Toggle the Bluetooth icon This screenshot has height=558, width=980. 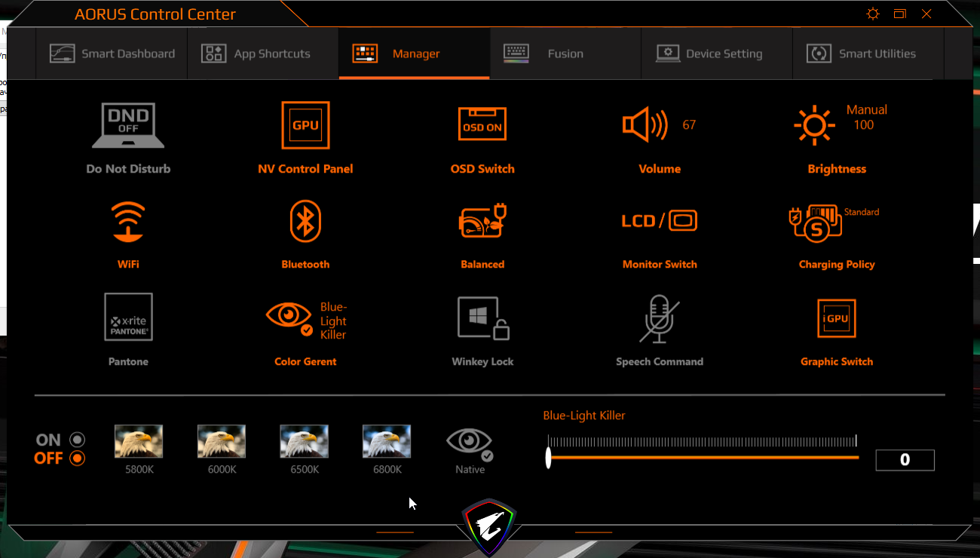(305, 221)
